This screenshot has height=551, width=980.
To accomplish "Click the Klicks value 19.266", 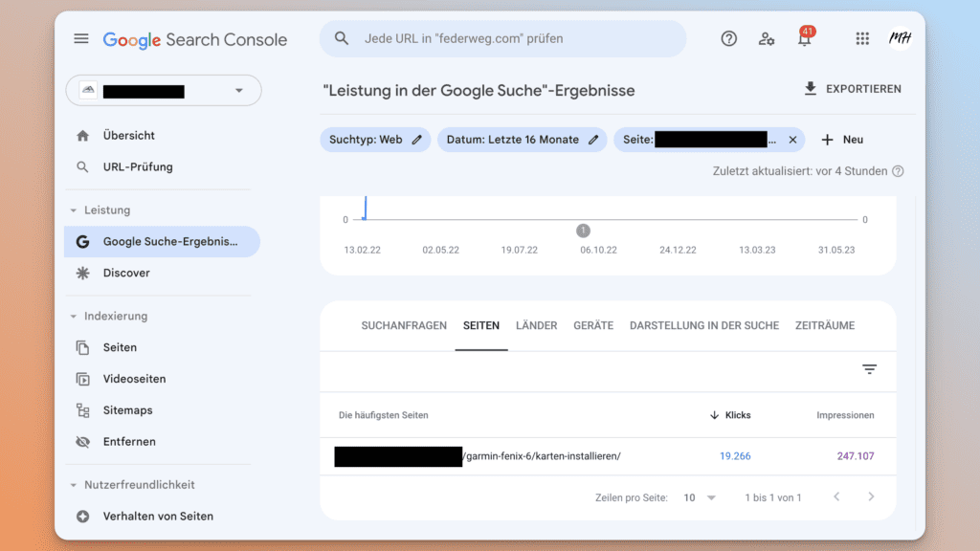I will (735, 456).
